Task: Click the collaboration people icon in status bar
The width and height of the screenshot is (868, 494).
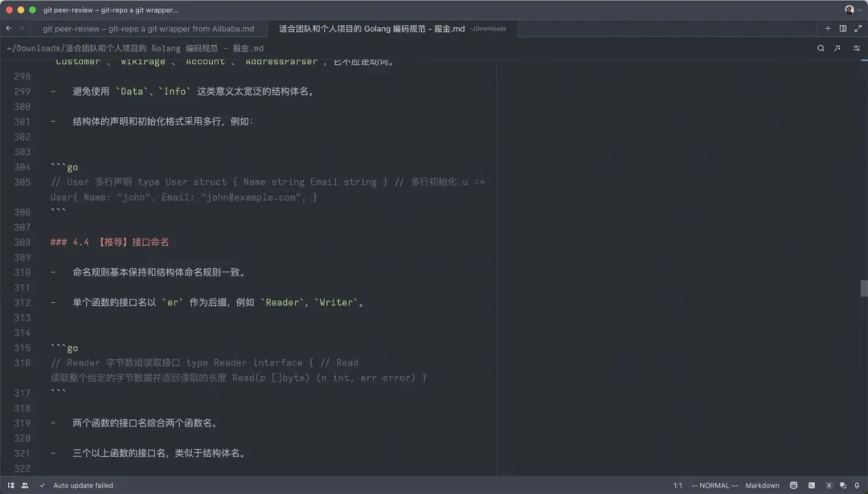Action: click(x=25, y=486)
